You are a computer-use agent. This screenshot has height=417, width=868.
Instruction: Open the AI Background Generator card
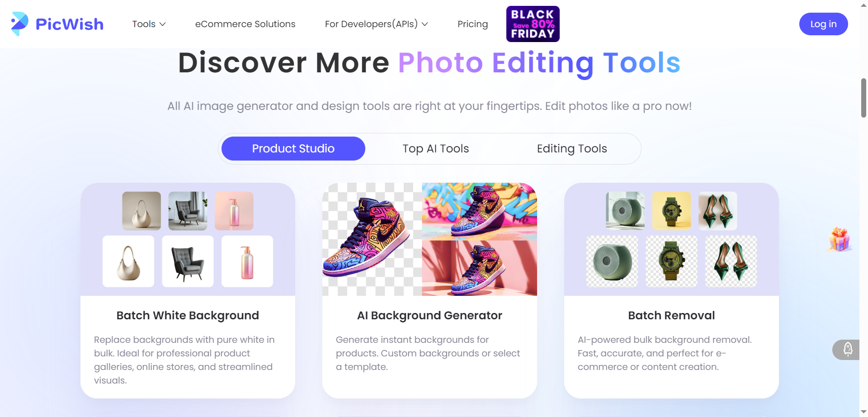coord(429,290)
